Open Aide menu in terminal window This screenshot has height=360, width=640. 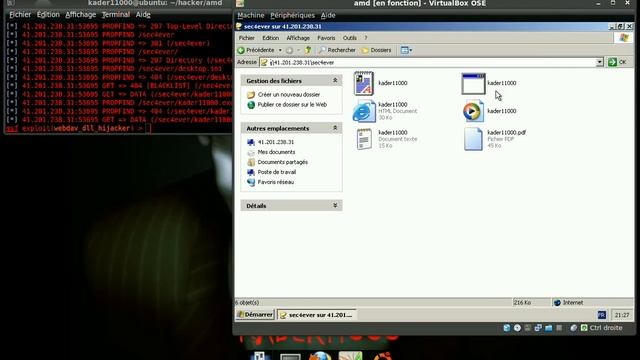[x=143, y=15]
